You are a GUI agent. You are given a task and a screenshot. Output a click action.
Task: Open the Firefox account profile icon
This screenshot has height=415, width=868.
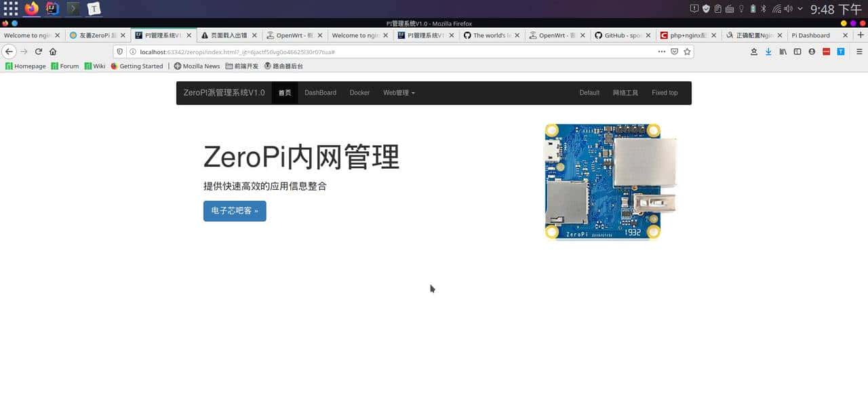point(812,52)
